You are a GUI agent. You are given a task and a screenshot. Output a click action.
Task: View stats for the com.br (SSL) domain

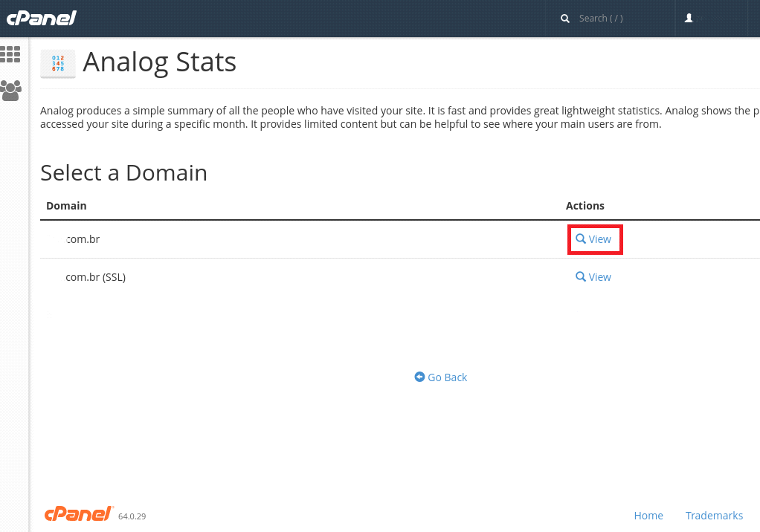593,277
